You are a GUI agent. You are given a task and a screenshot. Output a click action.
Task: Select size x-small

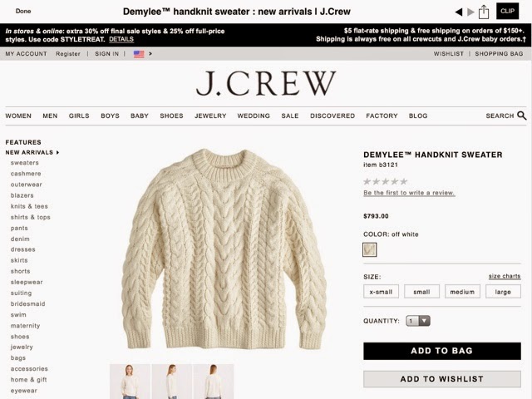pos(381,292)
